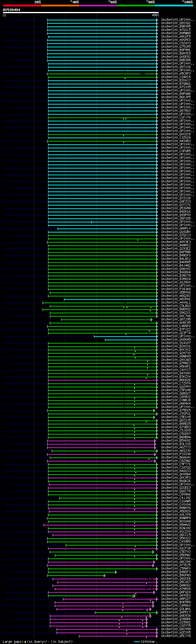Select hit label UniRef100_B5VK92

point(176,440)
